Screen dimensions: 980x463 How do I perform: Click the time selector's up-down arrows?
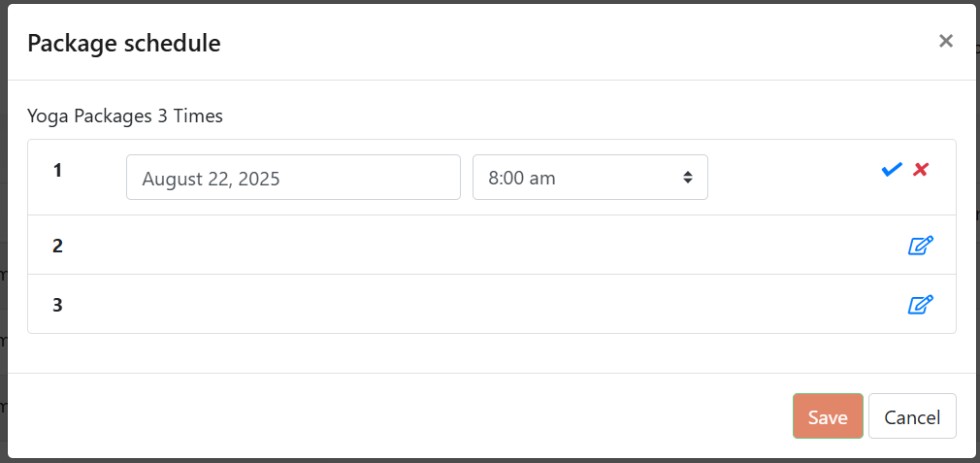tap(687, 178)
